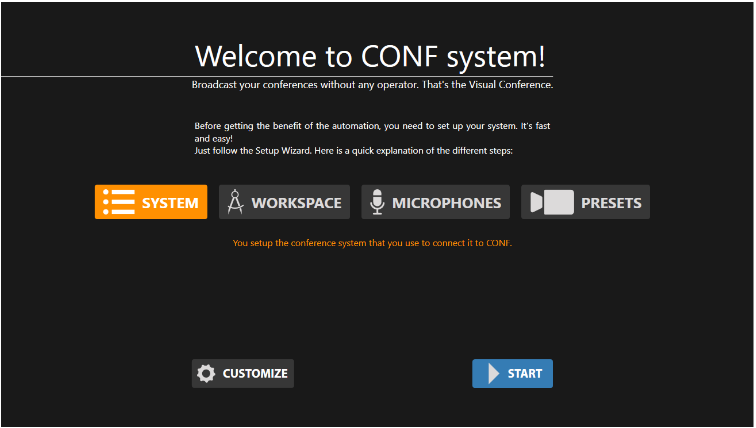The width and height of the screenshot is (756, 428).
Task: Click the play arrow icon on START
Action: pyautogui.click(x=493, y=374)
